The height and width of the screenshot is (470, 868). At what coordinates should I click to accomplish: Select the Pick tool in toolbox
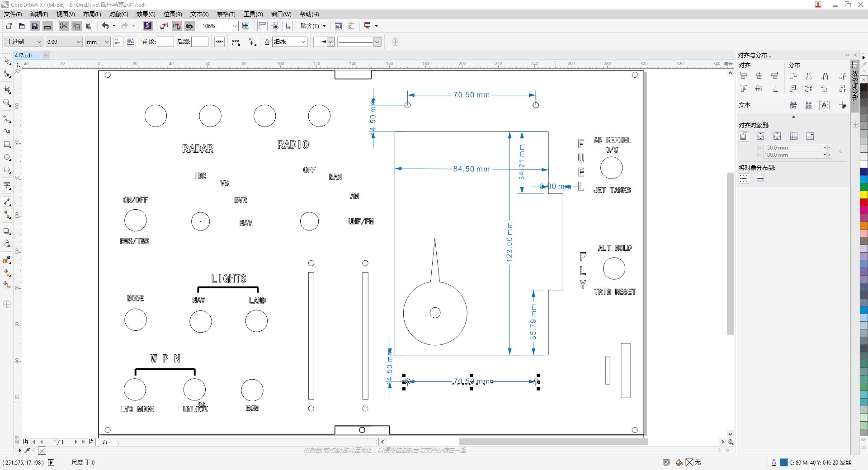tap(7, 61)
